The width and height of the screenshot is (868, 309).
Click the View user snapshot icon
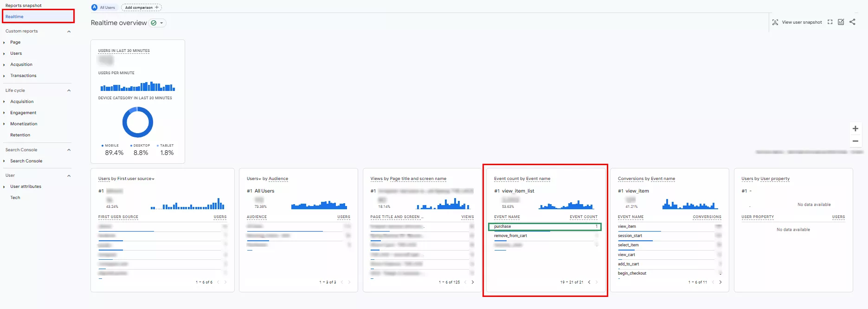click(775, 22)
